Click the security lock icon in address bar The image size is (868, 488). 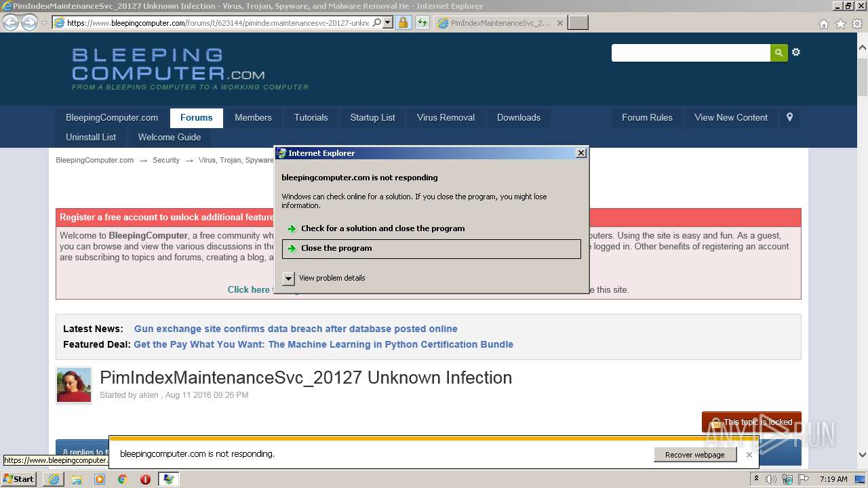(403, 22)
